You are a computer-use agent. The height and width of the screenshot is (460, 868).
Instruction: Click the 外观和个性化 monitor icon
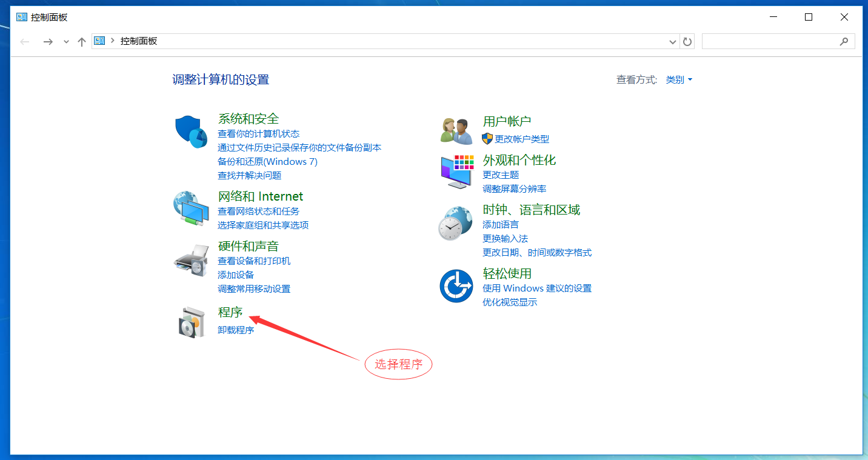pos(456,172)
